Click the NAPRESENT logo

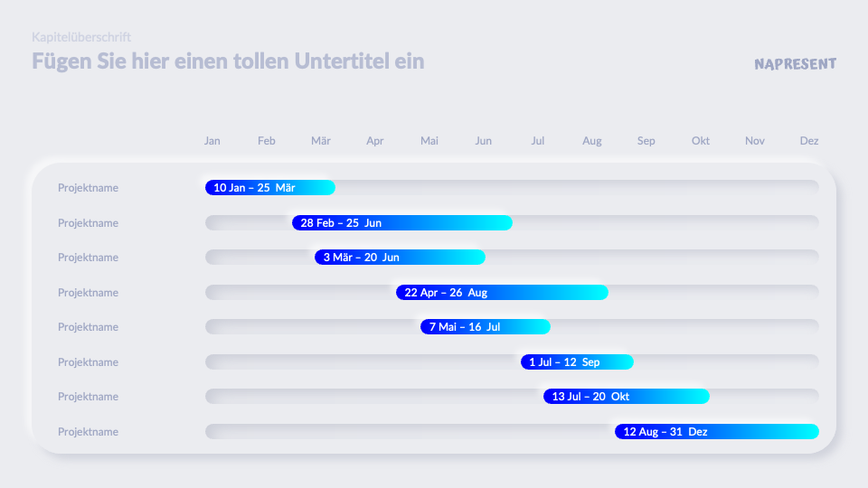click(x=795, y=64)
